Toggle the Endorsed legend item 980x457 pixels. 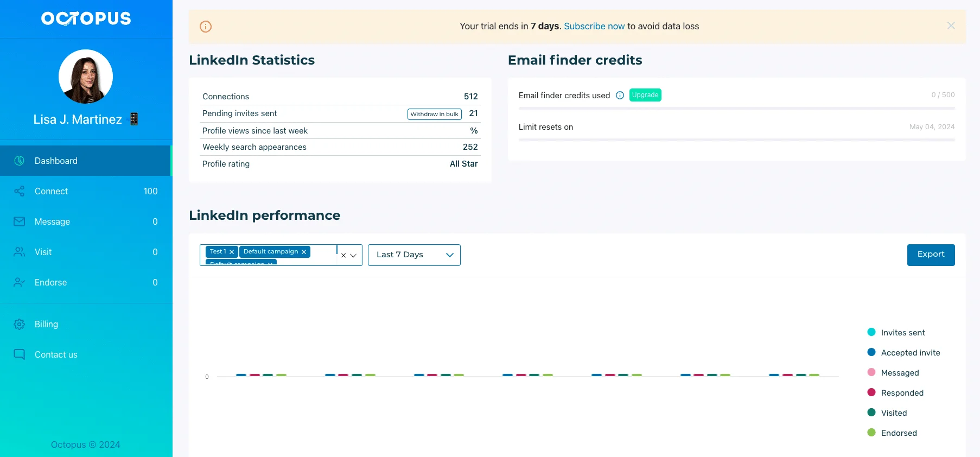click(892, 433)
